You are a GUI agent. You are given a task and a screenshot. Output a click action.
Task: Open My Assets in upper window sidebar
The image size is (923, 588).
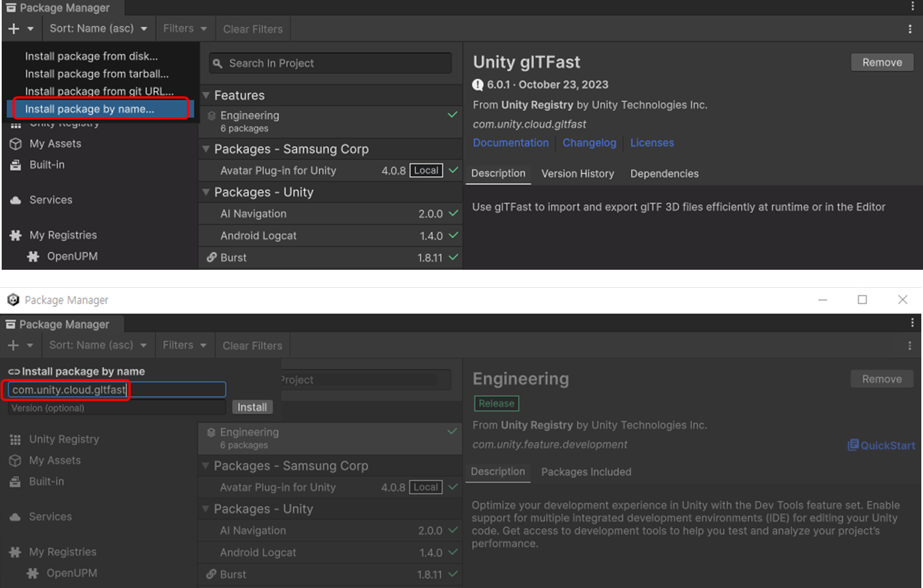[x=55, y=144]
